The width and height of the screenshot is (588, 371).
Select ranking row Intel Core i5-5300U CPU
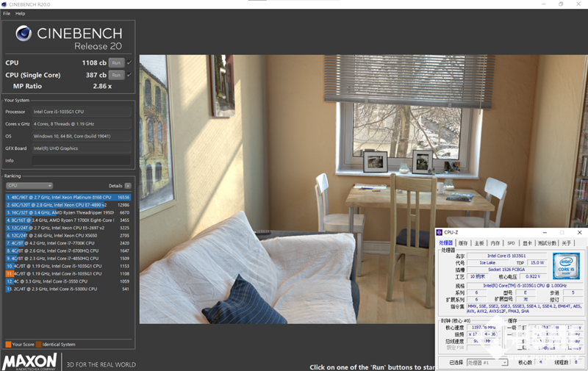(68, 289)
